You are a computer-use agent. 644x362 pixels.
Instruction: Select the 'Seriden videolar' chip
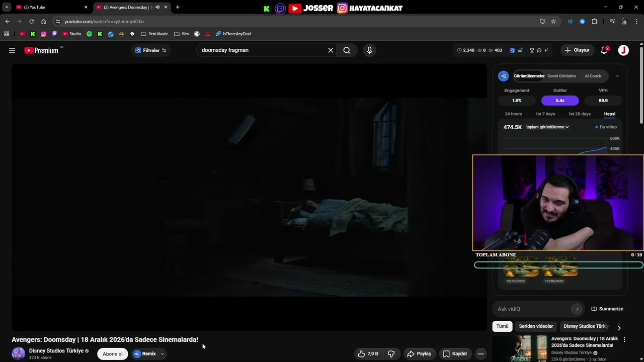536,326
